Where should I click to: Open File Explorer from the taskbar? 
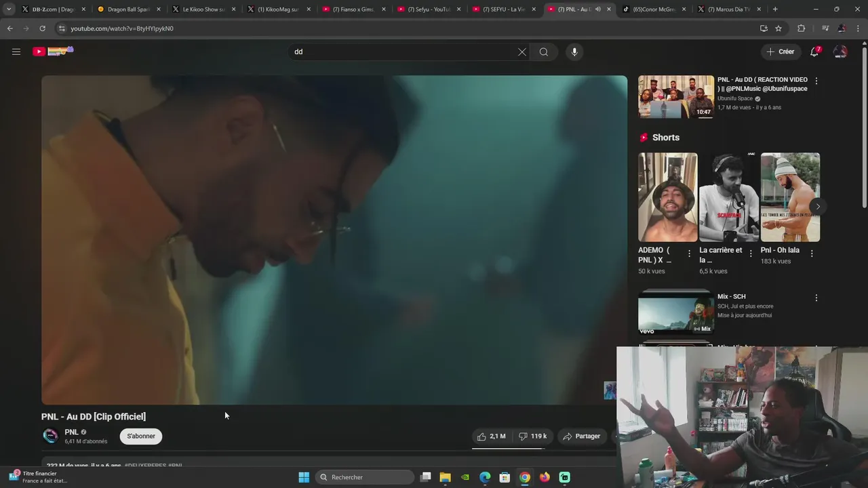click(x=446, y=477)
